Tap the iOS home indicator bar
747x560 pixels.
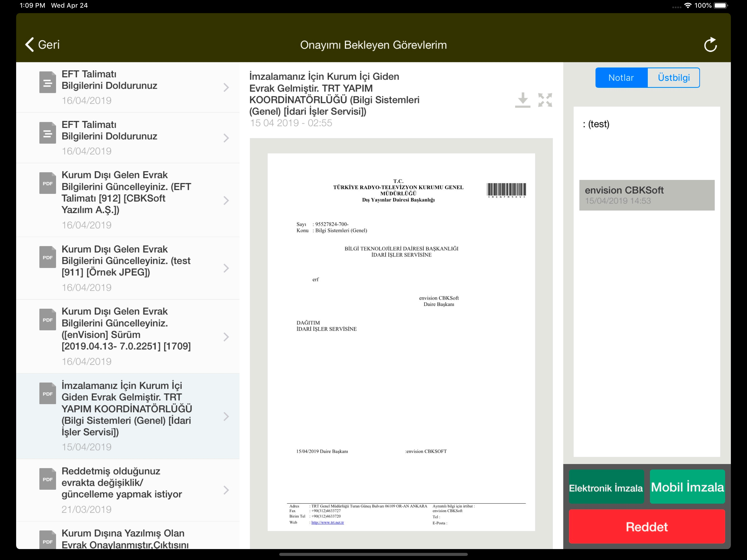[373, 554]
